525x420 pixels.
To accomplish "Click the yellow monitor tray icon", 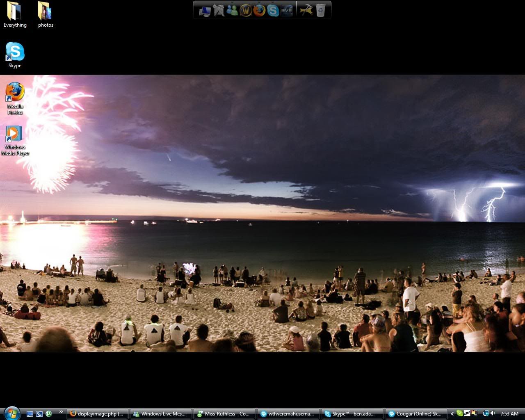I will pyautogui.click(x=474, y=413).
